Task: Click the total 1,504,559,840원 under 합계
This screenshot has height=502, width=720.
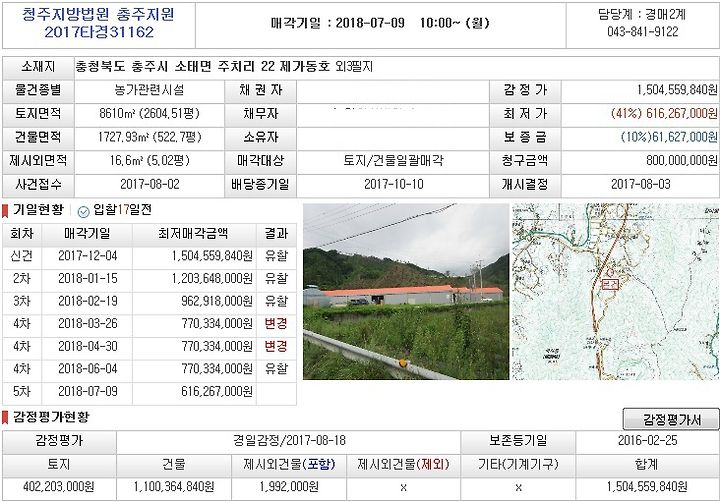Action: [647, 487]
